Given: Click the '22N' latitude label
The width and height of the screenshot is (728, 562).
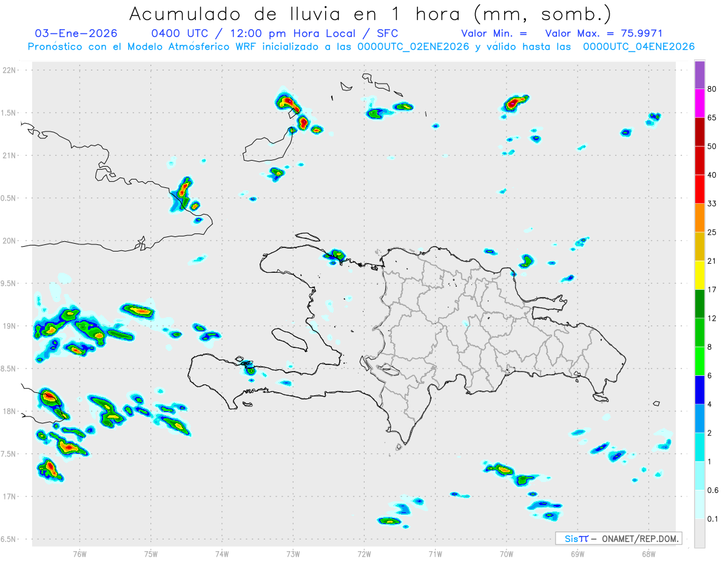Looking at the screenshot, I should pos(10,70).
